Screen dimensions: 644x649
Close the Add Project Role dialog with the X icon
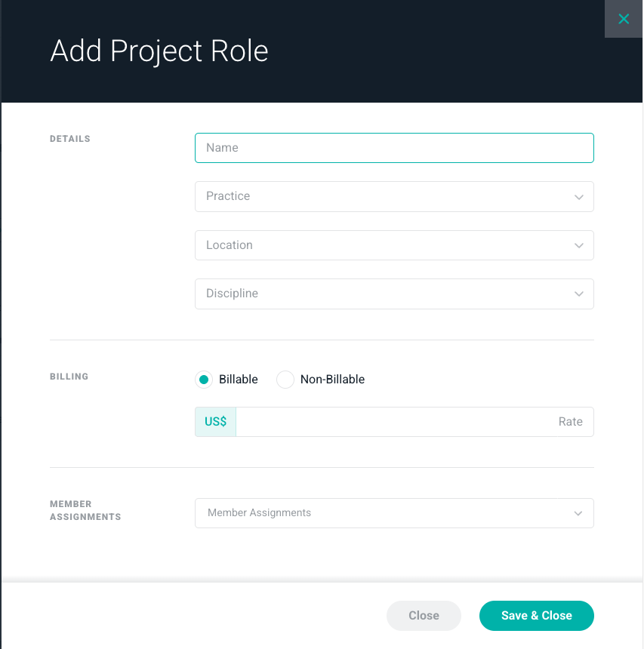(624, 19)
